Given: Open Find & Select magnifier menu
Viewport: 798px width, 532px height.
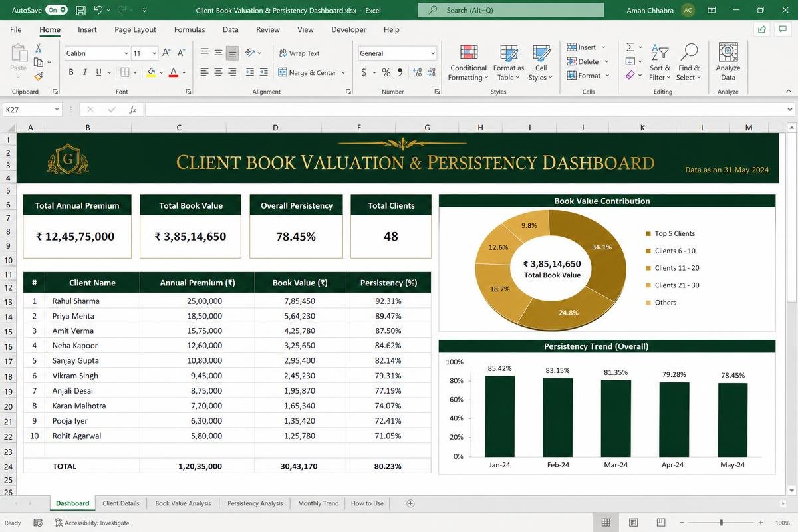Looking at the screenshot, I should [x=689, y=63].
